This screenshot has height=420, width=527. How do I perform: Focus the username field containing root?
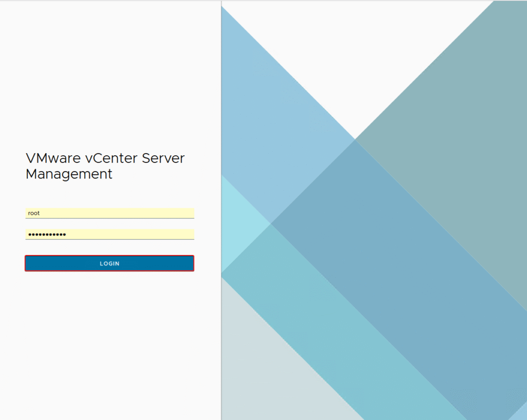click(110, 213)
